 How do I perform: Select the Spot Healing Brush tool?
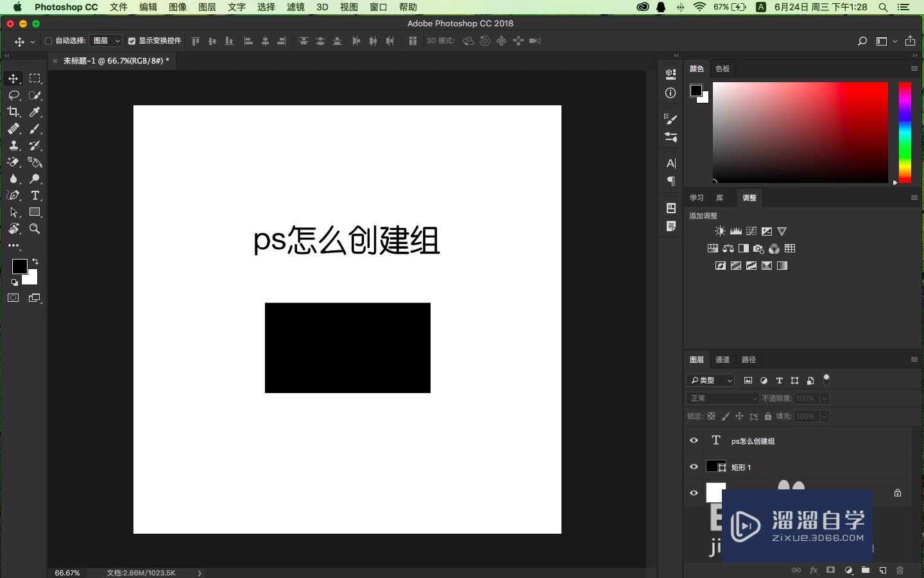click(x=13, y=128)
